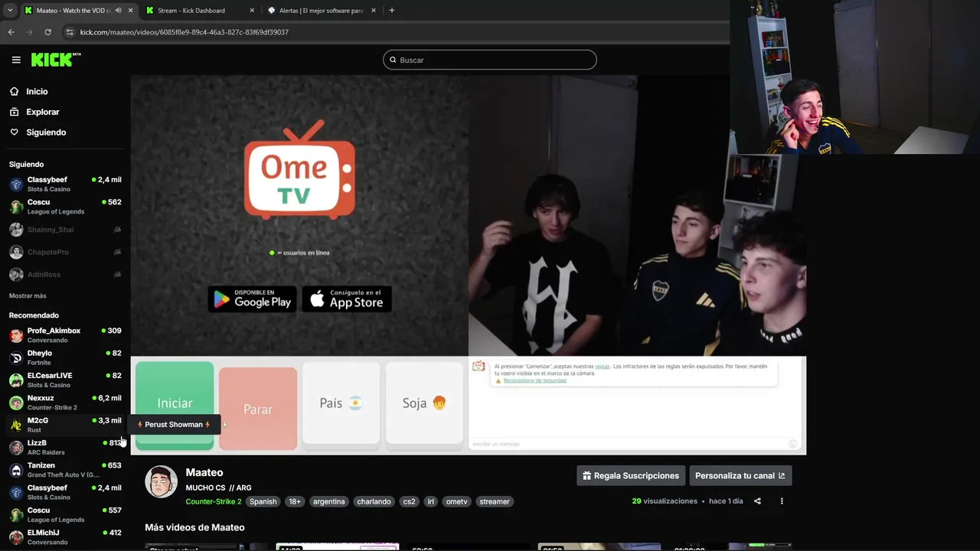
Task: Click reglas link in OmeTV notice
Action: pyautogui.click(x=602, y=367)
